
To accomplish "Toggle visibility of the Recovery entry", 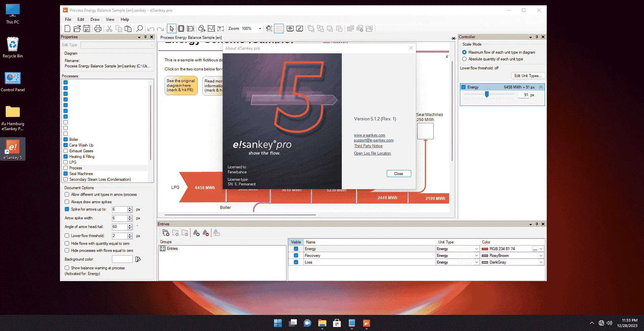I will point(296,256).
